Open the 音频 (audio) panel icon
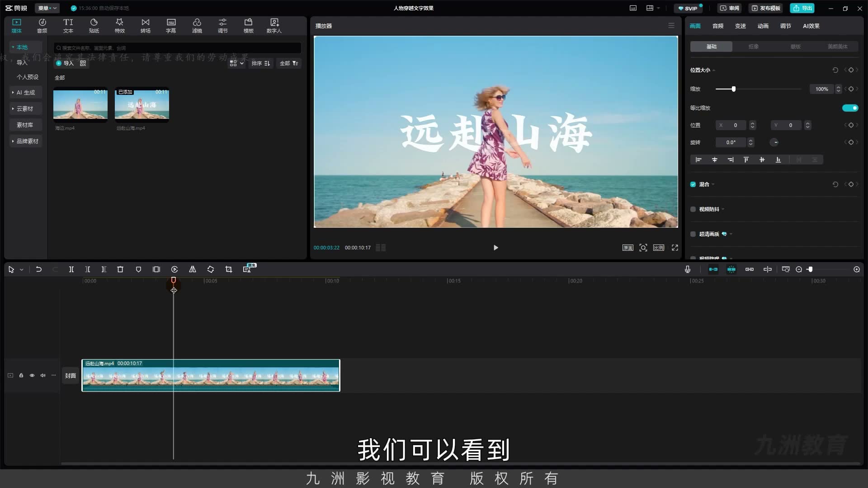 [42, 26]
